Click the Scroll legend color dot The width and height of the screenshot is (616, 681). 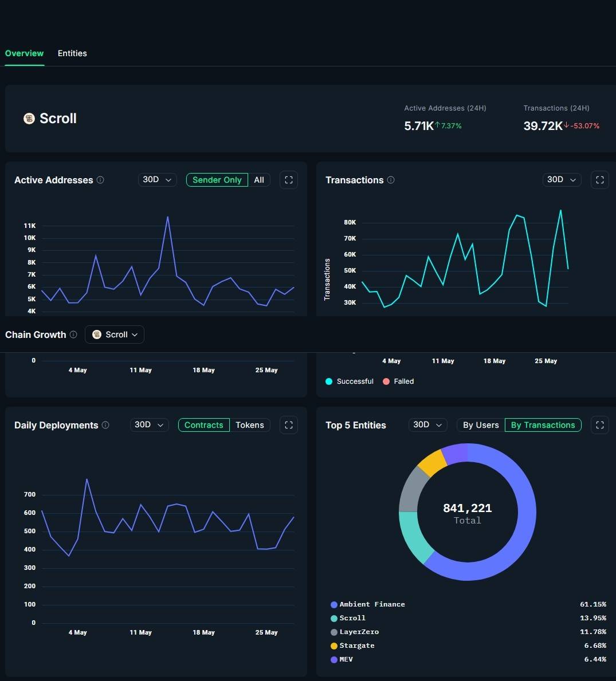pyautogui.click(x=334, y=619)
